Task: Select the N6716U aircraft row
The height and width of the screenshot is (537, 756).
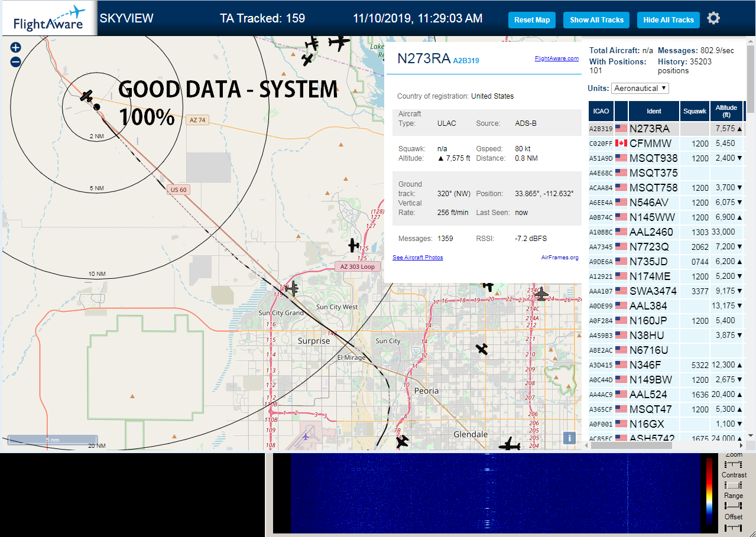Action: pyautogui.click(x=666, y=350)
